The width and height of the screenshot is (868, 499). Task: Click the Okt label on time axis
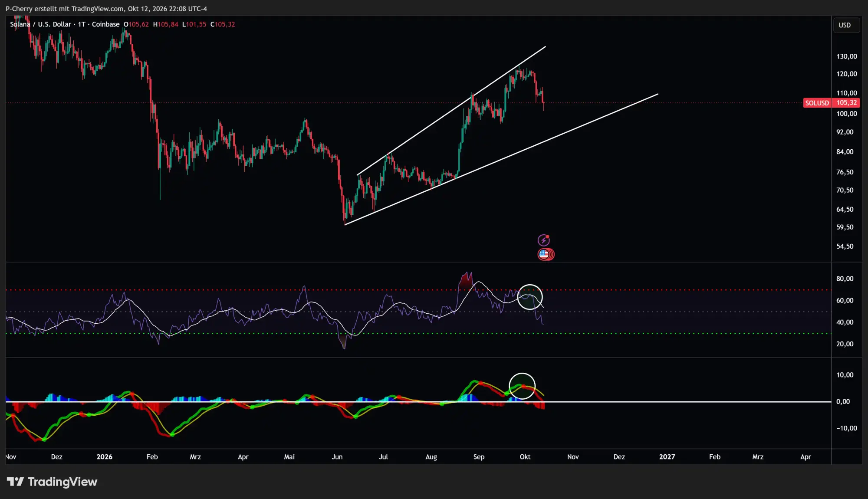[525, 457]
